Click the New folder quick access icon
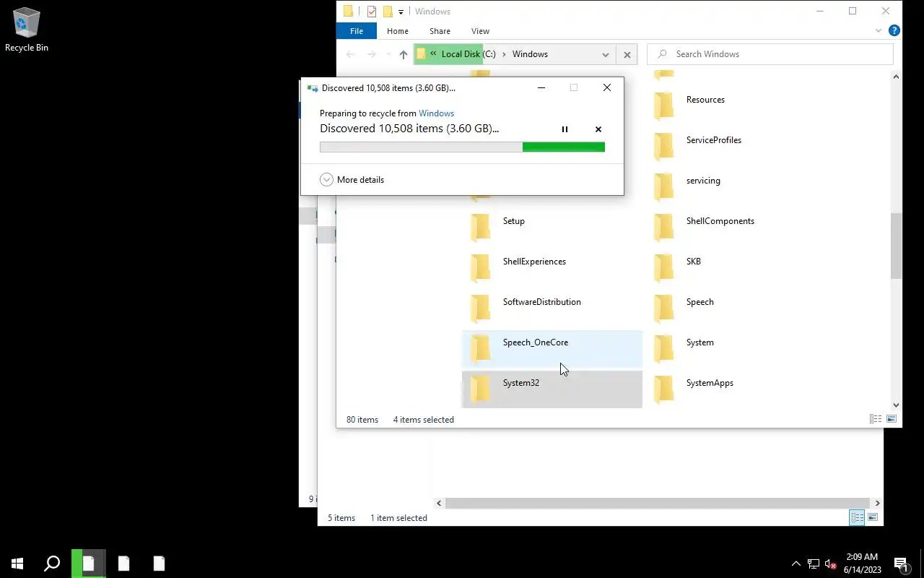The width and height of the screenshot is (924, 578). [x=387, y=12]
